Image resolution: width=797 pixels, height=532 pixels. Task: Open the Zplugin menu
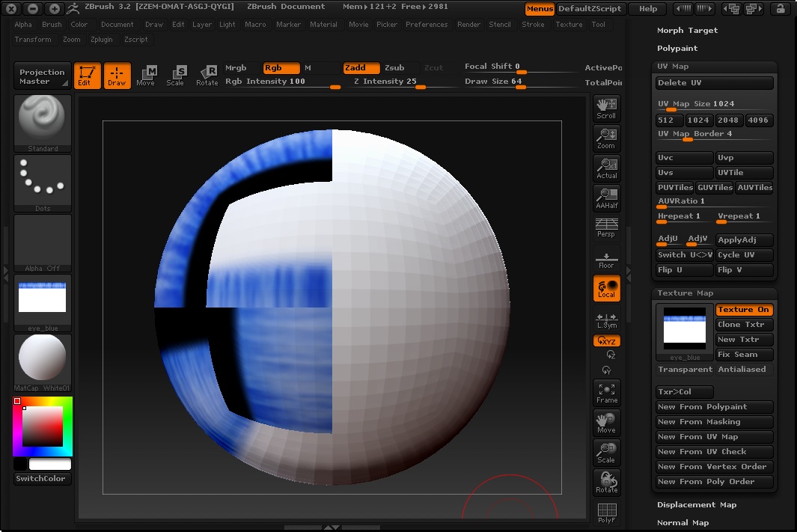(102, 40)
